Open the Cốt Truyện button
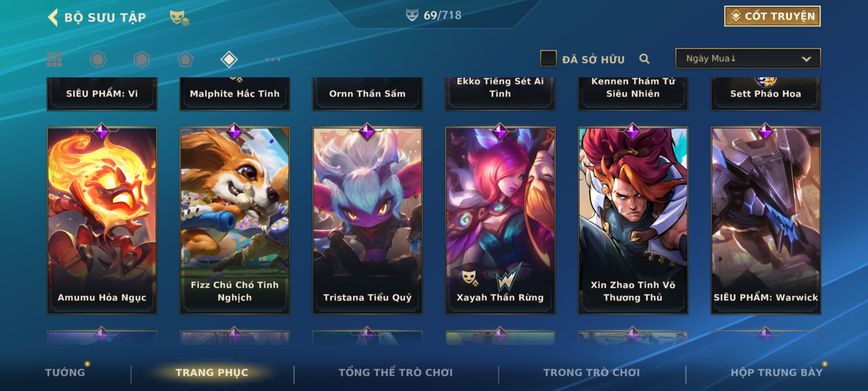Screen dimensions: 868x391 click(772, 16)
